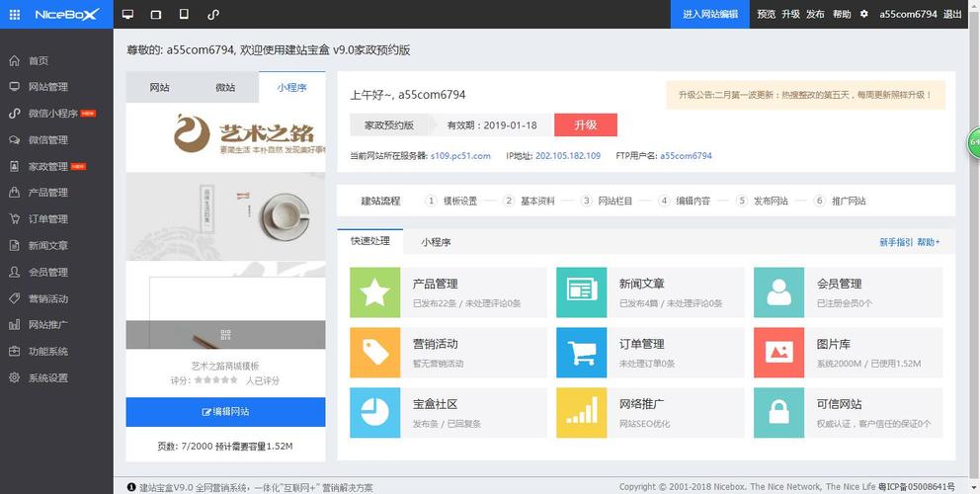Click the red picture 图片库 tile icon

click(x=778, y=353)
